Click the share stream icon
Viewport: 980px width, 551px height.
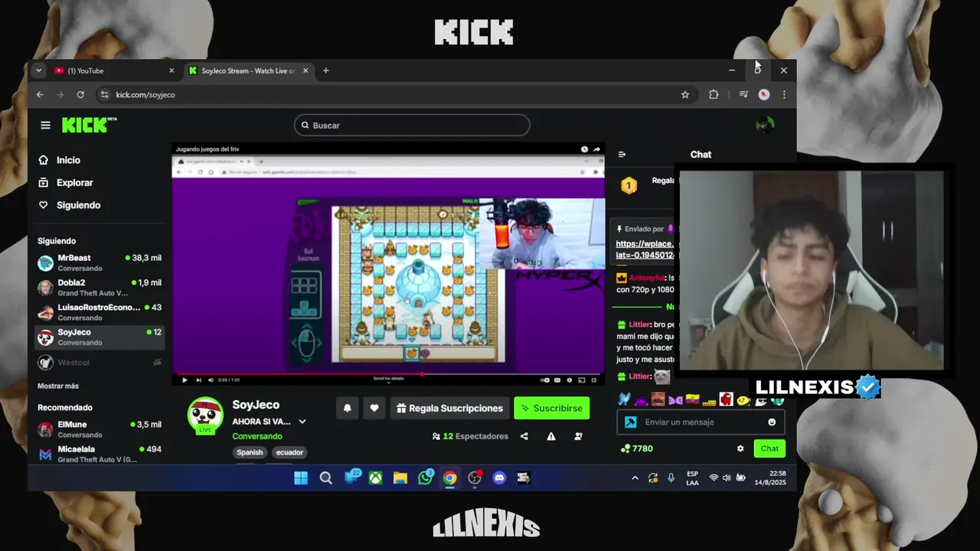(x=524, y=436)
